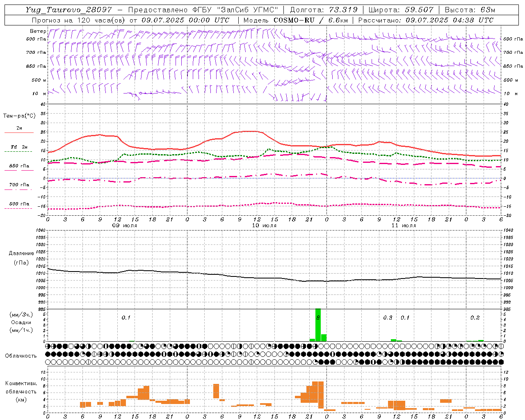Viewport: 525px width, 420px height.
Task: Select the text ЗапСиб УГМС in the header
Action: point(249,10)
